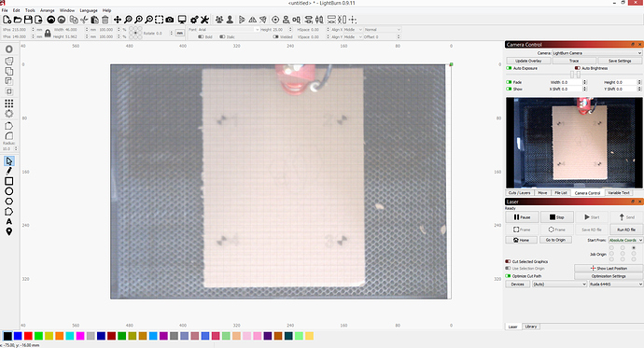Switch to the Library tab

531,327
